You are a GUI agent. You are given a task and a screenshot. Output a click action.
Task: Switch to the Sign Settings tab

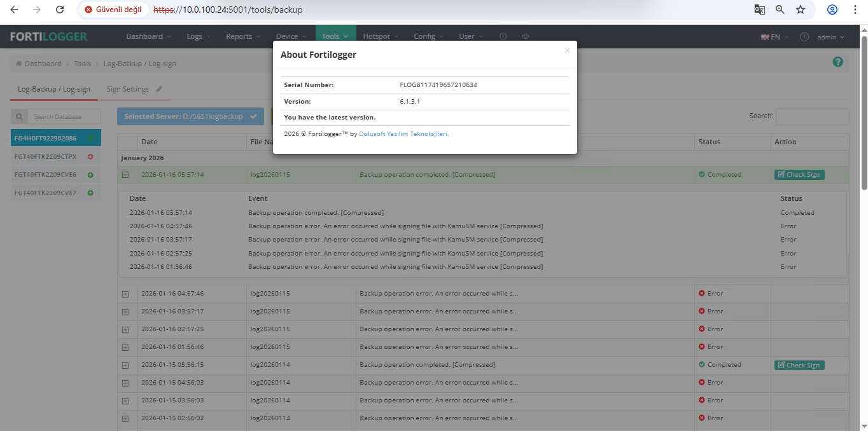128,89
